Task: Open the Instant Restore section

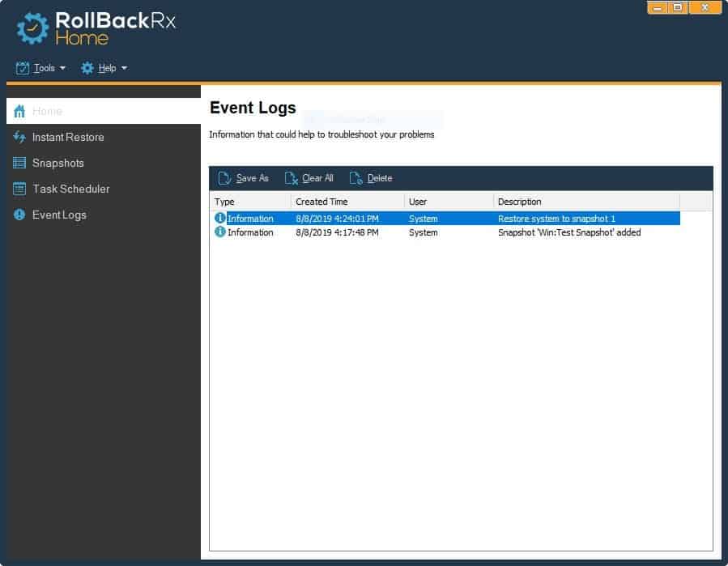Action: point(103,137)
